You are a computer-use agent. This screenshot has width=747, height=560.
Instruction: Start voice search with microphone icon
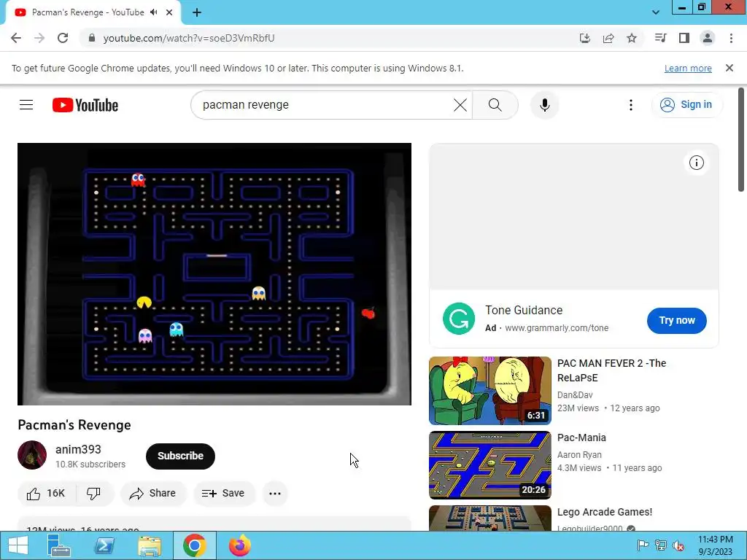coord(544,105)
